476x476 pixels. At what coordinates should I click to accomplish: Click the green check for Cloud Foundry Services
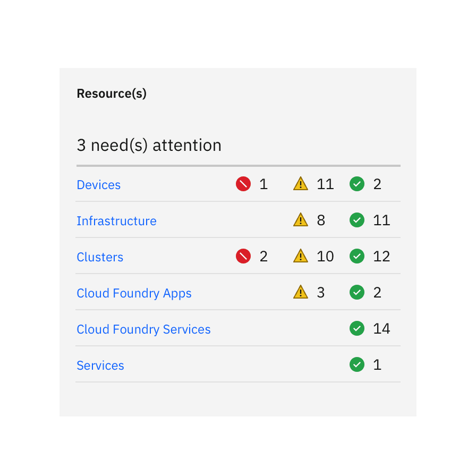pyautogui.click(x=357, y=329)
